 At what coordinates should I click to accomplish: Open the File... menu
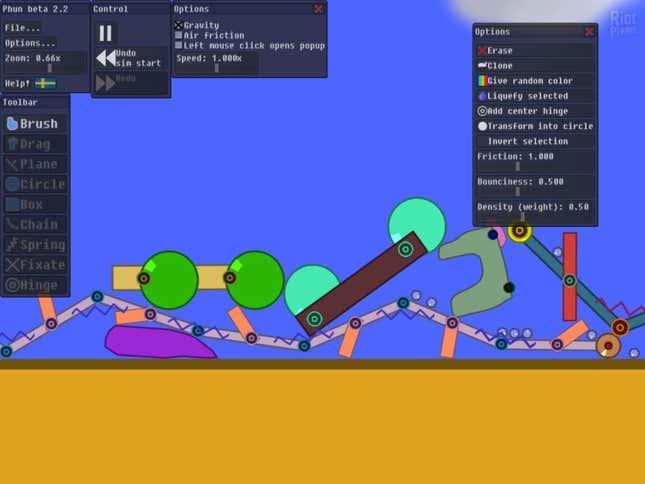click(x=22, y=28)
